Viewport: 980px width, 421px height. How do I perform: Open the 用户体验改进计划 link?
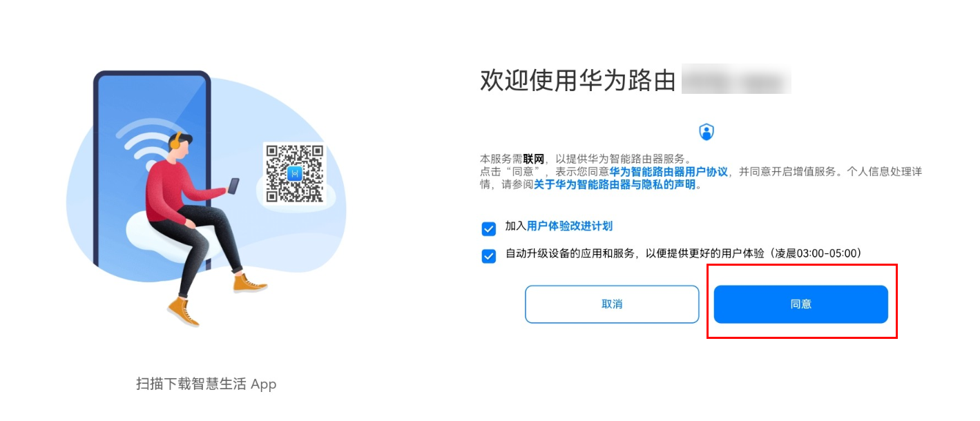click(570, 226)
